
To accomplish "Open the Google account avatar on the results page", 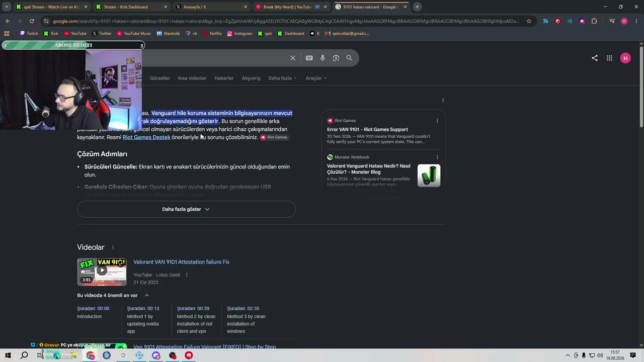I will (x=625, y=58).
